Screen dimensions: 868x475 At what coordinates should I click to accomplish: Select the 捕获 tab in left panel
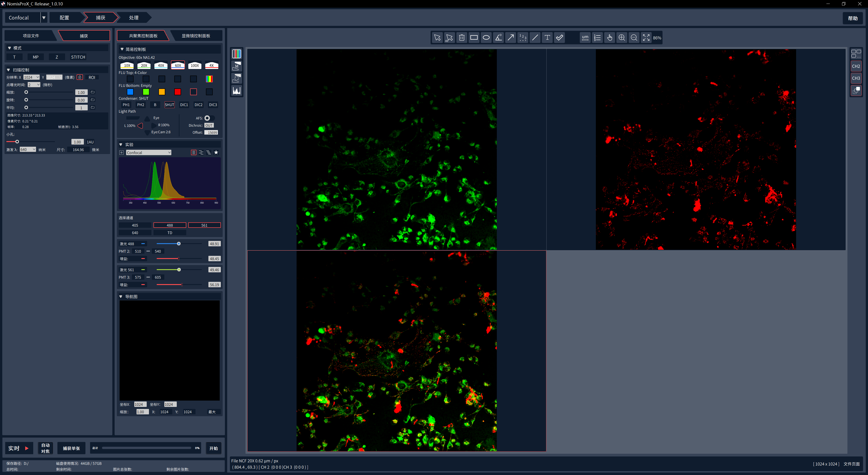pyautogui.click(x=84, y=36)
